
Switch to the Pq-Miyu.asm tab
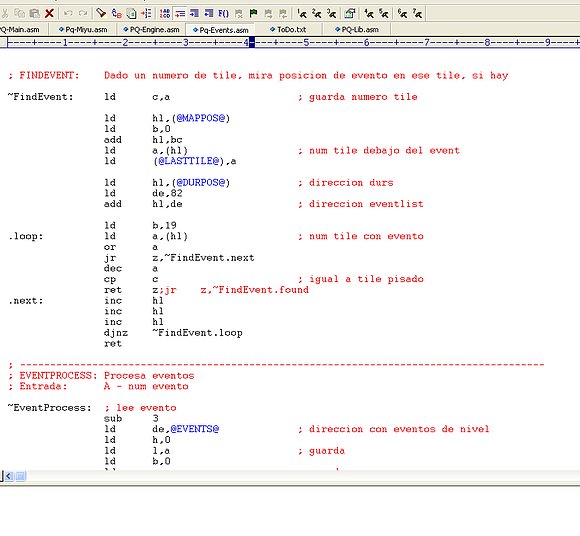[83, 30]
